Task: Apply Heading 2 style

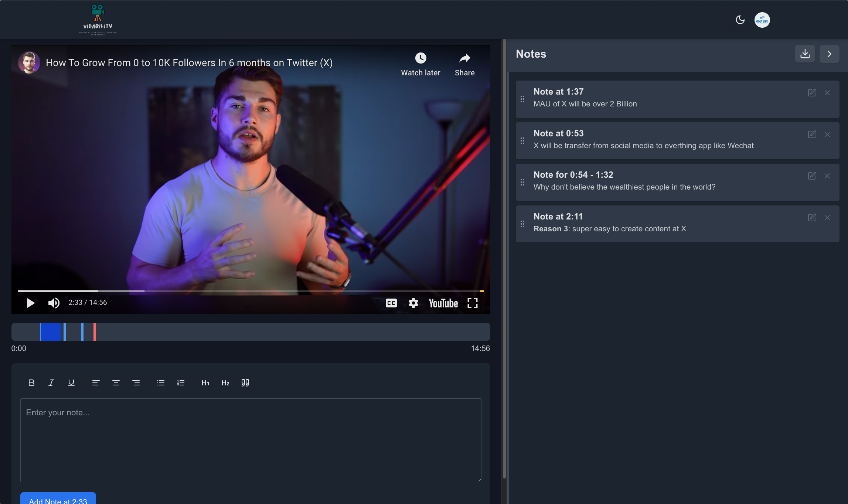Action: coord(225,383)
